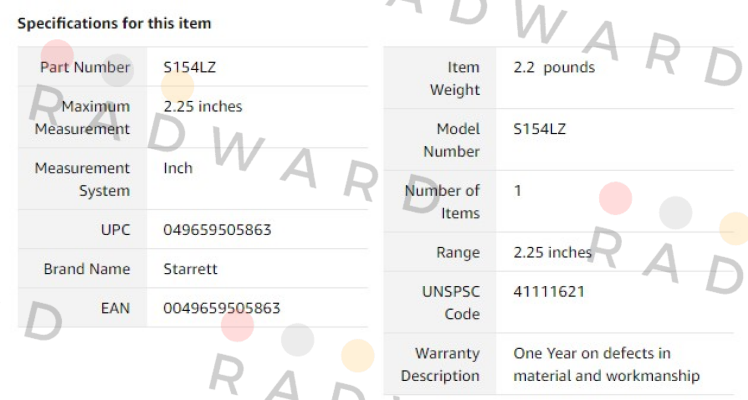The height and width of the screenshot is (400, 748).
Task: Click the Specifications for this item heading
Action: [114, 23]
